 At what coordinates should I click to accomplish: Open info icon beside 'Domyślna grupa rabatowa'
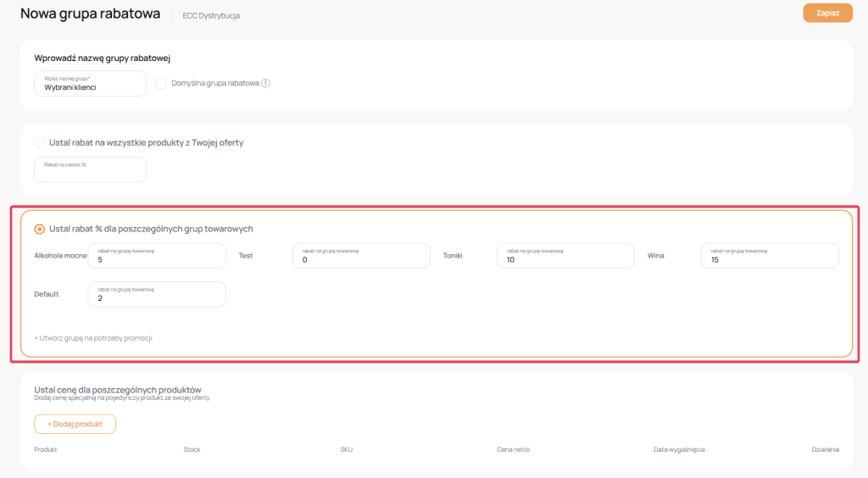tap(265, 83)
